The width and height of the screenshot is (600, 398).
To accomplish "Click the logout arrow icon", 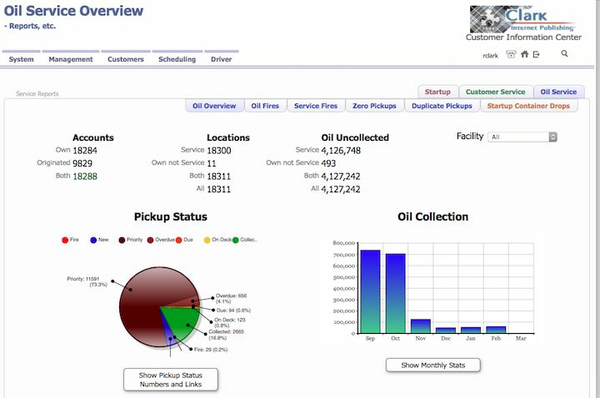I will click(536, 54).
